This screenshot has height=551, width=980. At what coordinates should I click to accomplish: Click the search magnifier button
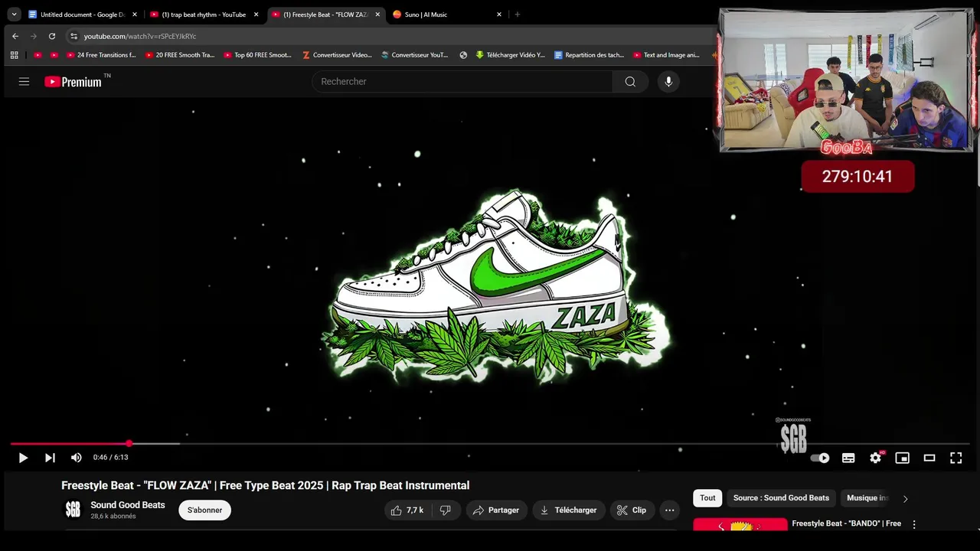[x=630, y=81]
